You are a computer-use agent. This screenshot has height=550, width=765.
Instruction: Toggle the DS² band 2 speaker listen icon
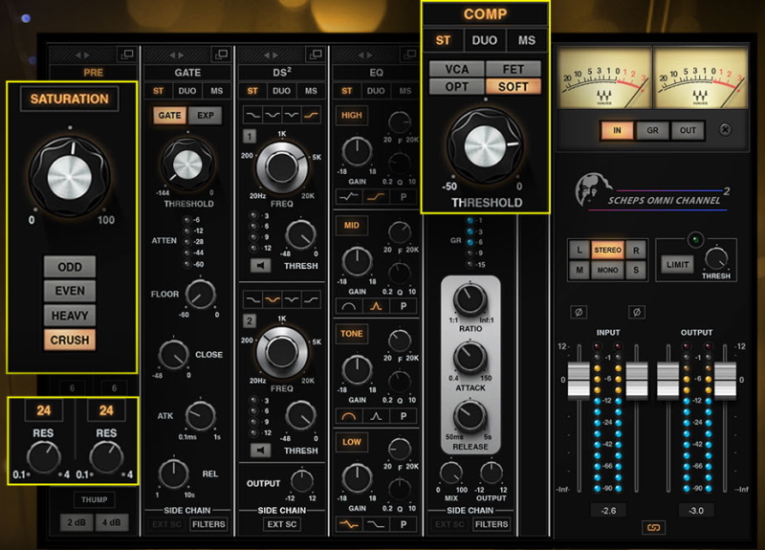(261, 450)
